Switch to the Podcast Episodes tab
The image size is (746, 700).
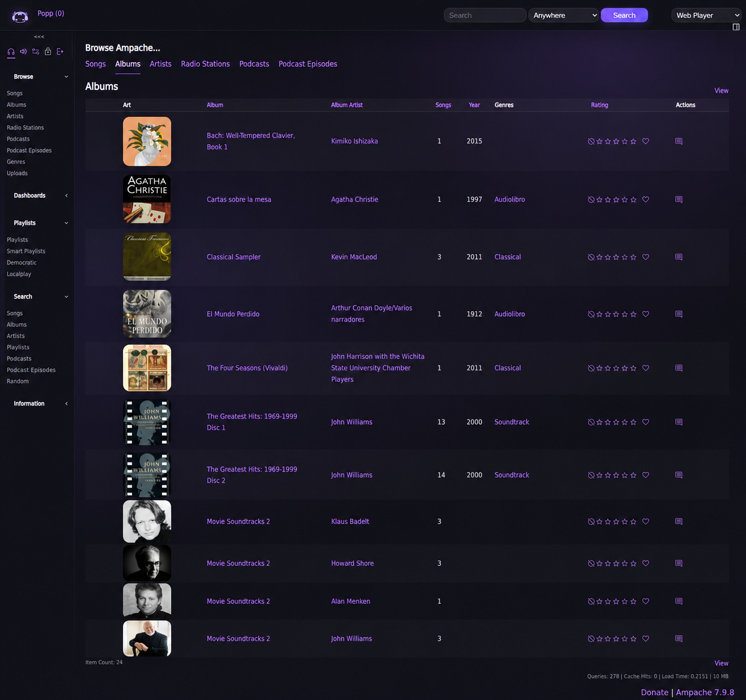click(308, 64)
